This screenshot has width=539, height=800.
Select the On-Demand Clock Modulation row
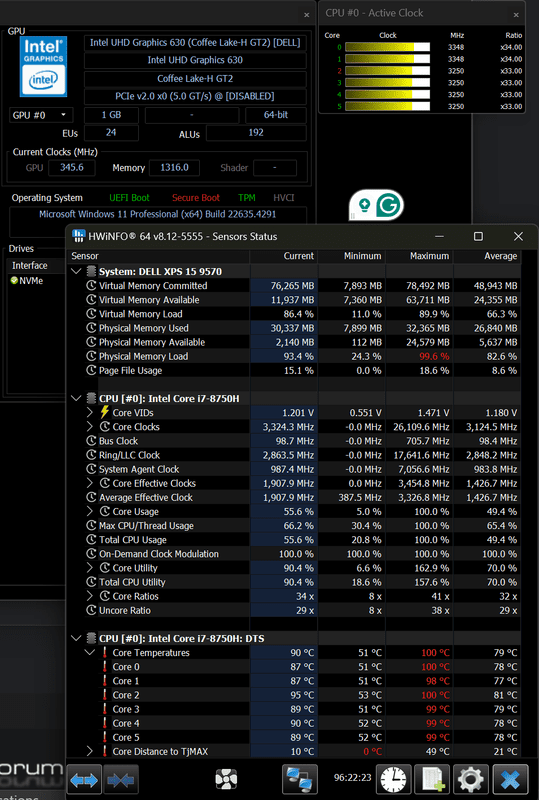[294, 554]
